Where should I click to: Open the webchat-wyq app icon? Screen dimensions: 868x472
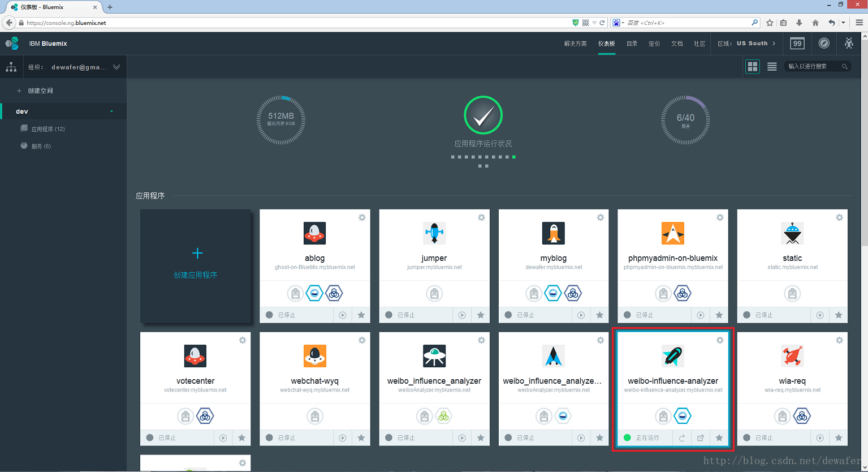pos(315,356)
